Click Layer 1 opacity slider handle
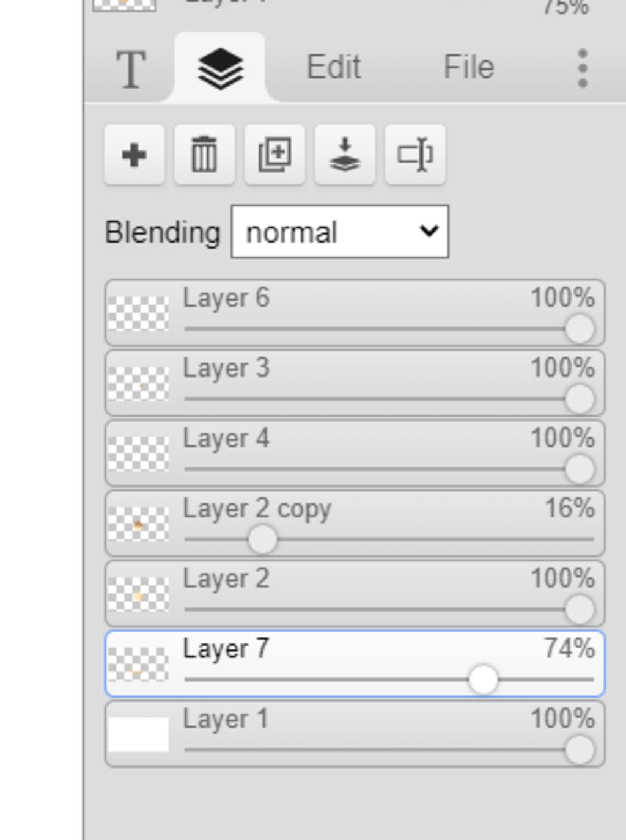Viewport: 626px width, 840px height. coord(579,750)
